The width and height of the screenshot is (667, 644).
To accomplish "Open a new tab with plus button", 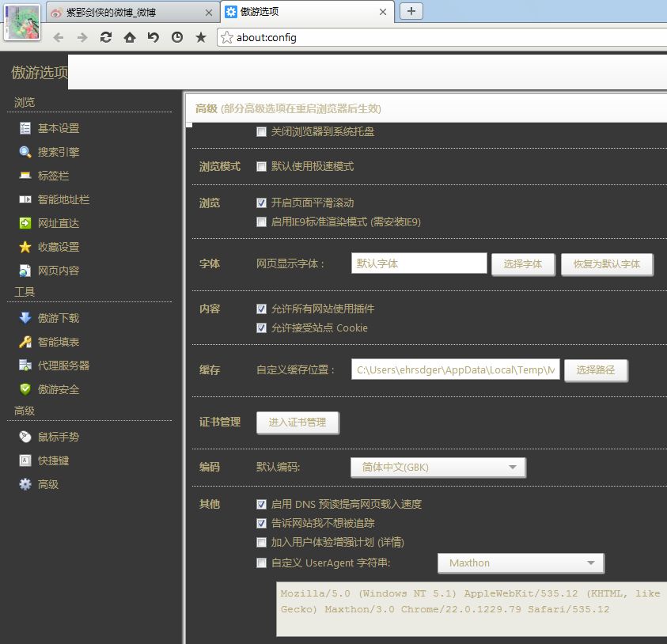I will pos(411,11).
